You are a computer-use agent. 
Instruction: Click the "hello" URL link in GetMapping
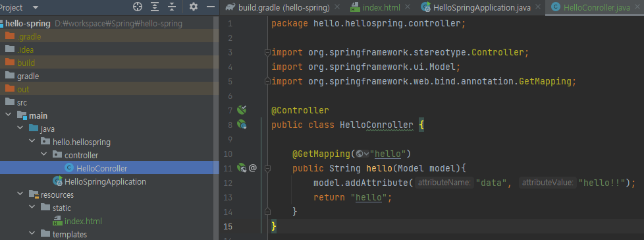(x=388, y=154)
